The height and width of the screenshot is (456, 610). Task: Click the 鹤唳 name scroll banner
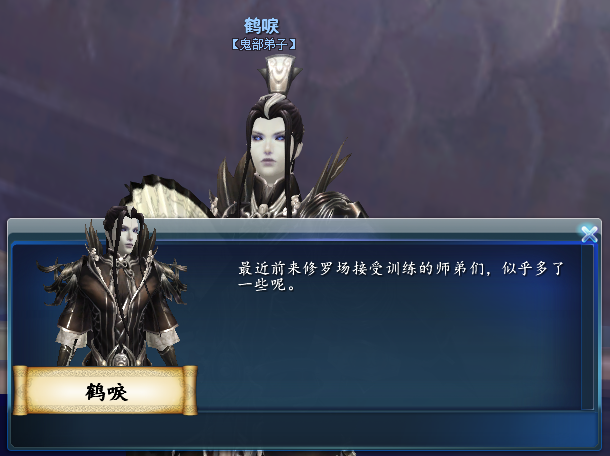[x=105, y=390]
